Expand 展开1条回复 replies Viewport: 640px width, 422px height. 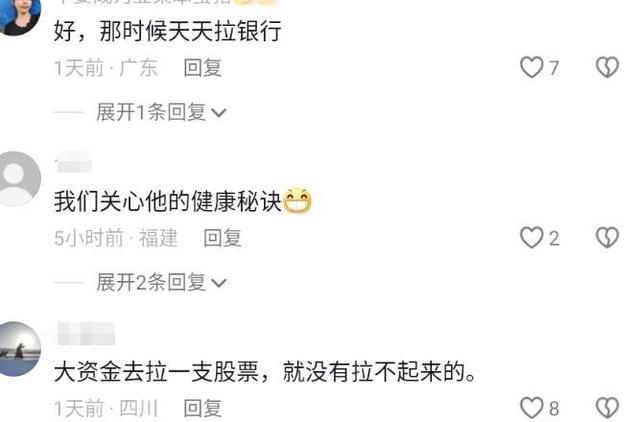pos(161,112)
